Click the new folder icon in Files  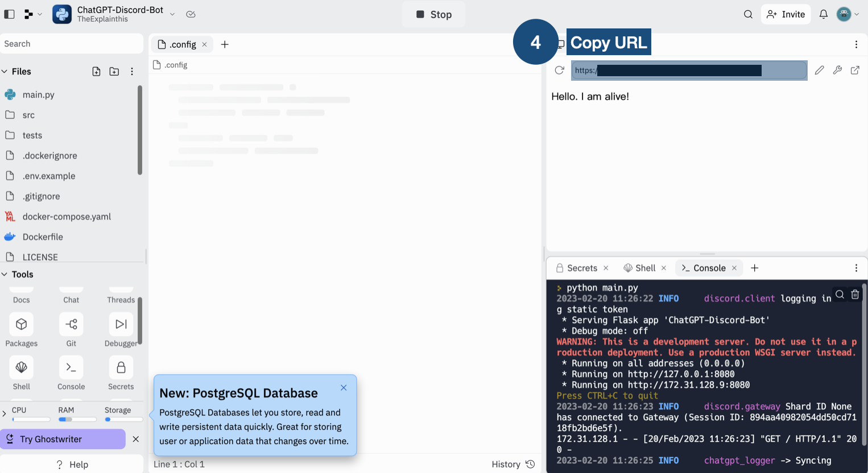click(114, 72)
